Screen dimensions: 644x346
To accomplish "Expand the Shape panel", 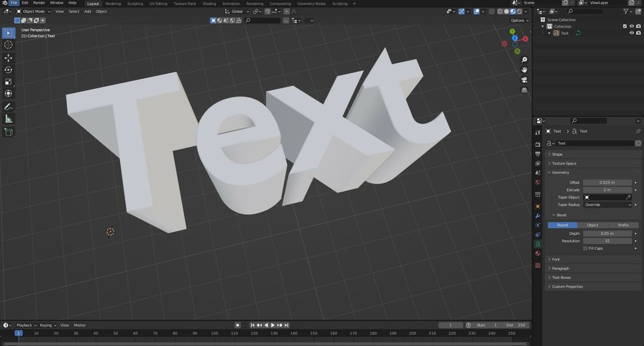I will click(592, 154).
